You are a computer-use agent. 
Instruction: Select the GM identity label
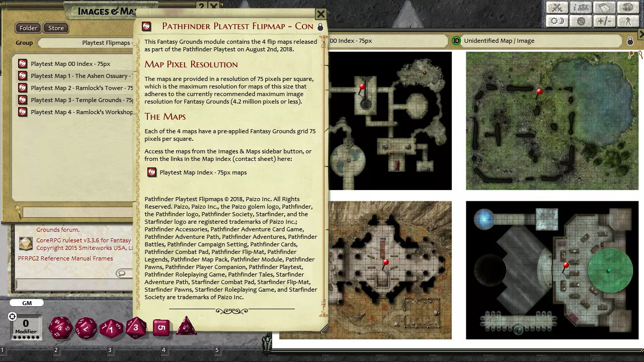27,303
